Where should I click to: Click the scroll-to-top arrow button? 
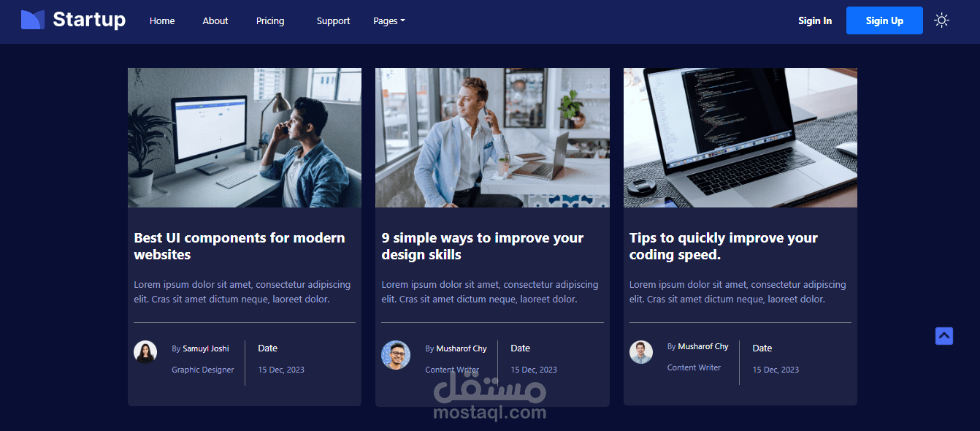pyautogui.click(x=944, y=336)
